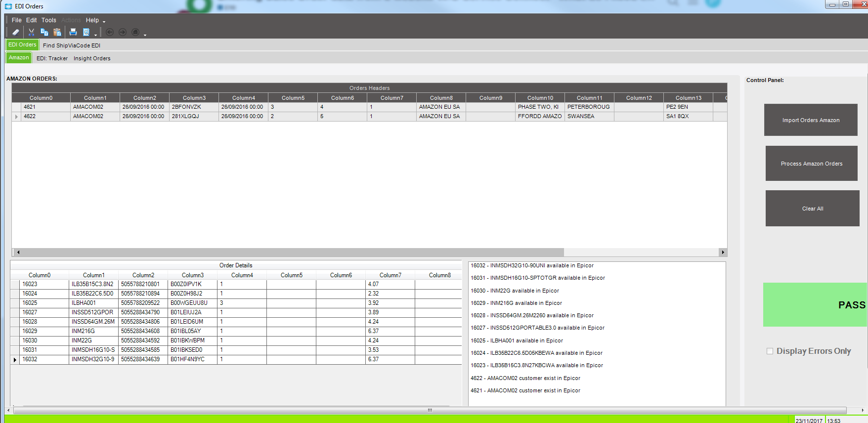Click Column7 header in Order Details grid
The image size is (868, 423).
pyautogui.click(x=391, y=275)
